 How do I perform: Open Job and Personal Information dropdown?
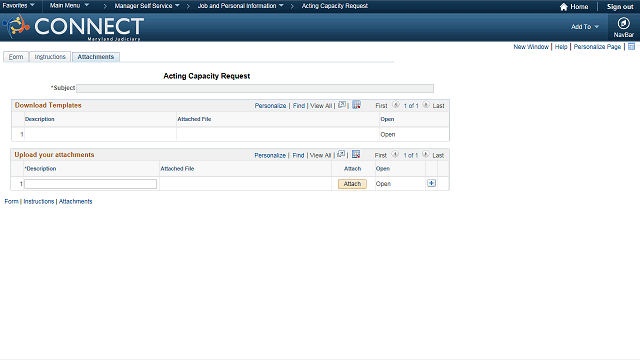[240, 6]
